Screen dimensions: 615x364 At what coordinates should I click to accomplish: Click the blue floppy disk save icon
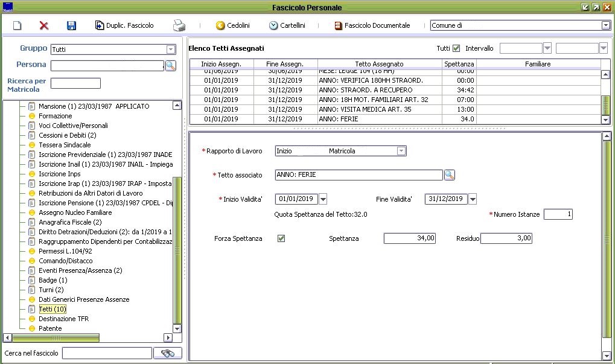[71, 25]
